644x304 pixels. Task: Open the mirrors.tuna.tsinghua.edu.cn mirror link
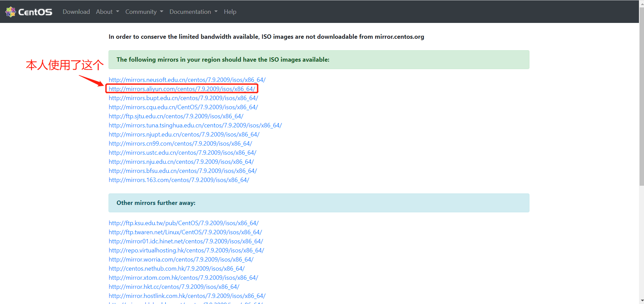coord(195,125)
